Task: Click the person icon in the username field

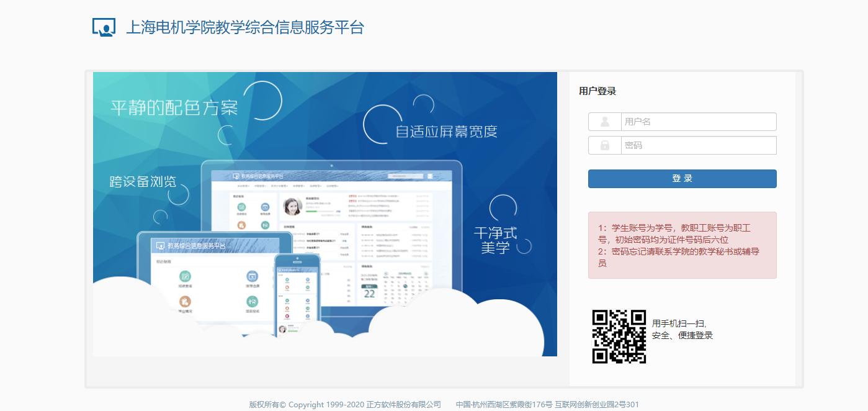Action: [x=604, y=121]
